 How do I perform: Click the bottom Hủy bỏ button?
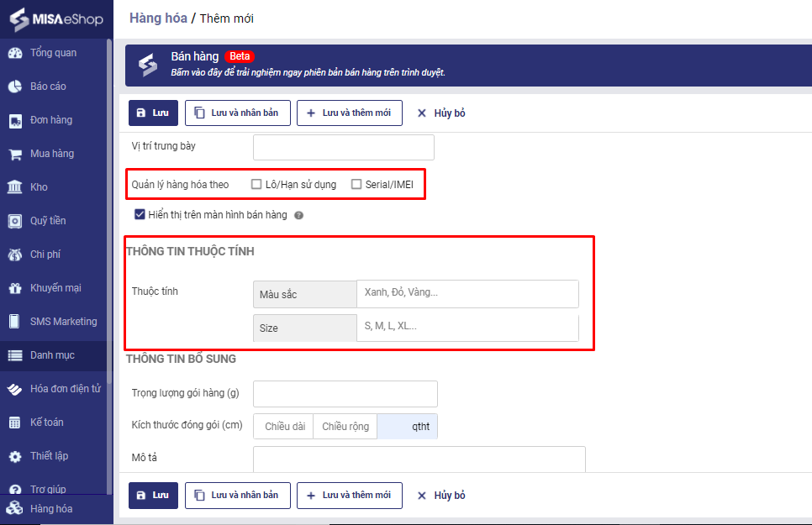pos(441,496)
